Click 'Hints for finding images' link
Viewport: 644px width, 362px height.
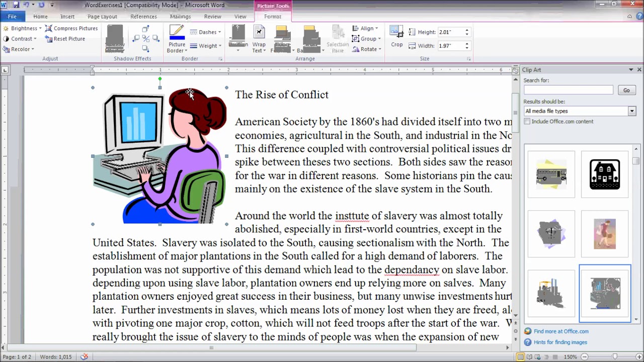[560, 343]
